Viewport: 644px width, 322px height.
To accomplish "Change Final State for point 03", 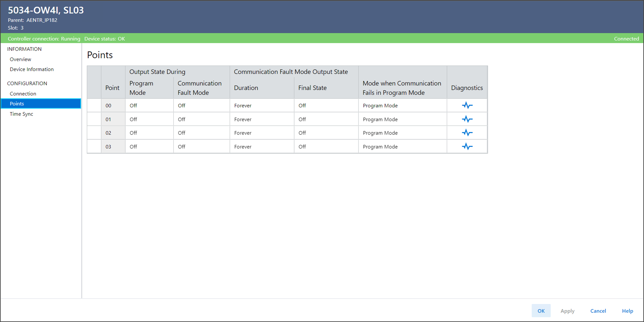I will 326,146.
